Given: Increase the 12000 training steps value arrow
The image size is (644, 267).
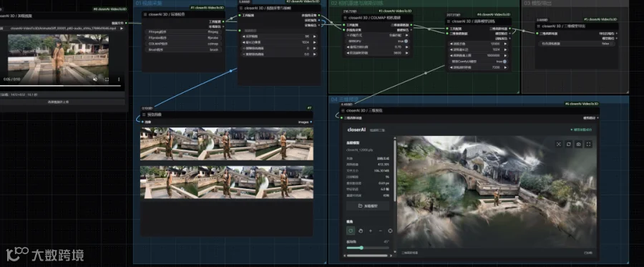Looking at the screenshot, I should [505, 44].
